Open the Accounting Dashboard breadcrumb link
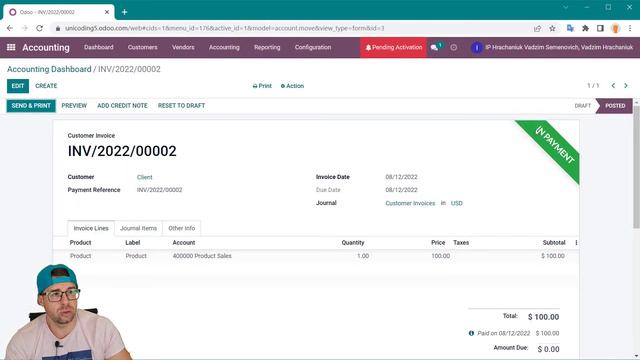This screenshot has height=360, width=640. (49, 69)
